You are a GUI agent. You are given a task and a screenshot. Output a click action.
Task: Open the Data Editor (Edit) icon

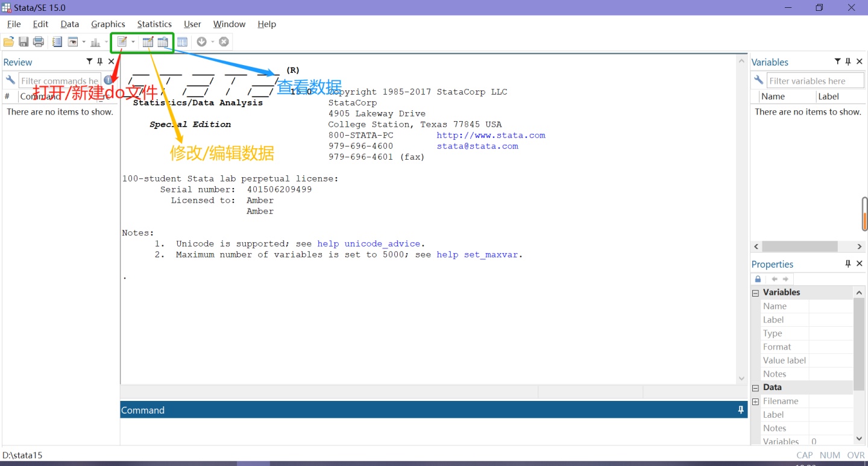coord(148,42)
